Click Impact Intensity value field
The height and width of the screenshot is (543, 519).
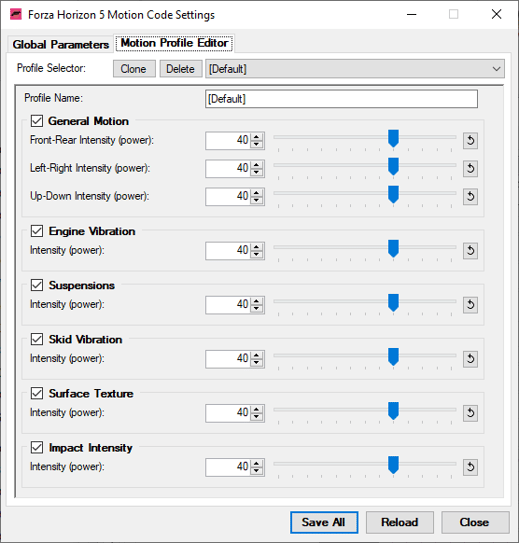(x=228, y=467)
